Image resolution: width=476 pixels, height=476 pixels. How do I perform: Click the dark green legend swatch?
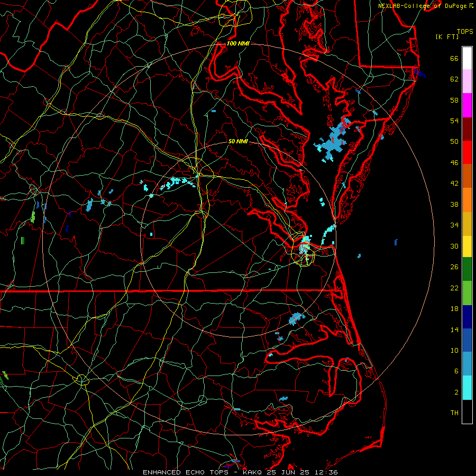(467, 269)
